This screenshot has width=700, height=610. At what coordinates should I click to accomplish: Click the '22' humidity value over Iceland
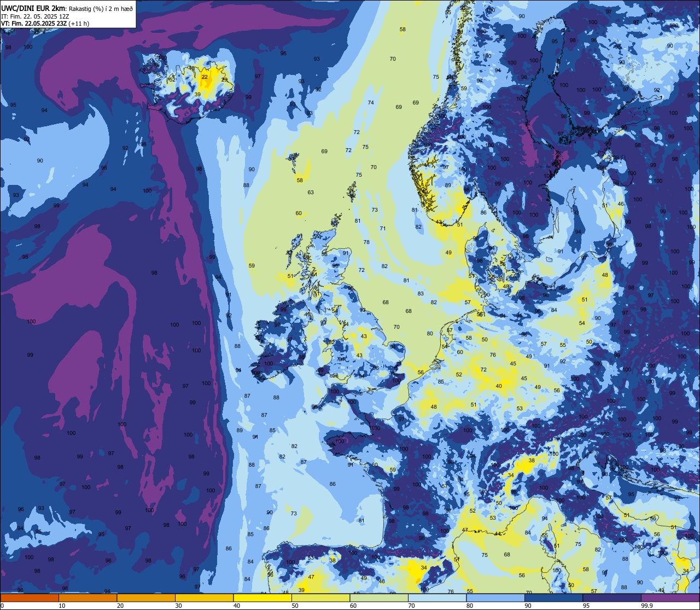[x=205, y=77]
